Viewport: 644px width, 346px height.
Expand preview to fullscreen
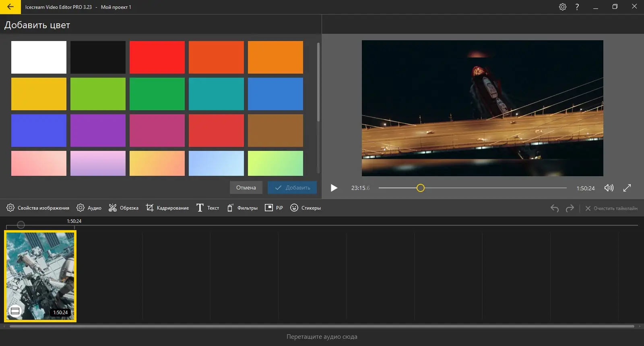[x=627, y=188]
